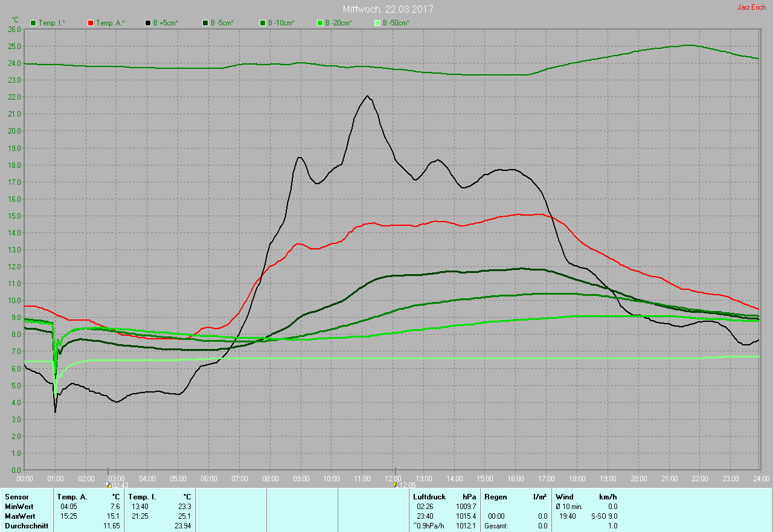The image size is (773, 532).
Task: Click the 19:40 wind time entry
Action: coord(568,516)
